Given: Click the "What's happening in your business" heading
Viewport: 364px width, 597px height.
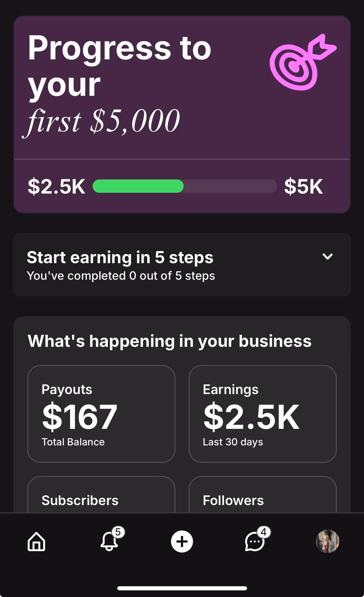Looking at the screenshot, I should [x=170, y=341].
